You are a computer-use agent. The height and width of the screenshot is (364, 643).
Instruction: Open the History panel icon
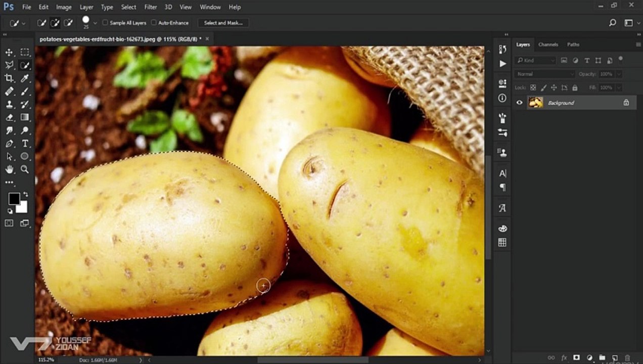click(502, 49)
